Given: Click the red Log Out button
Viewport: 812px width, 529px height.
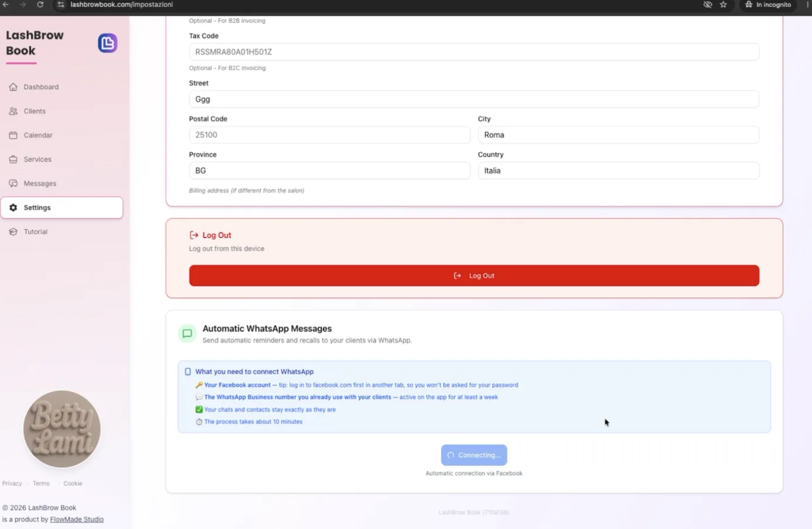Looking at the screenshot, I should (474, 276).
